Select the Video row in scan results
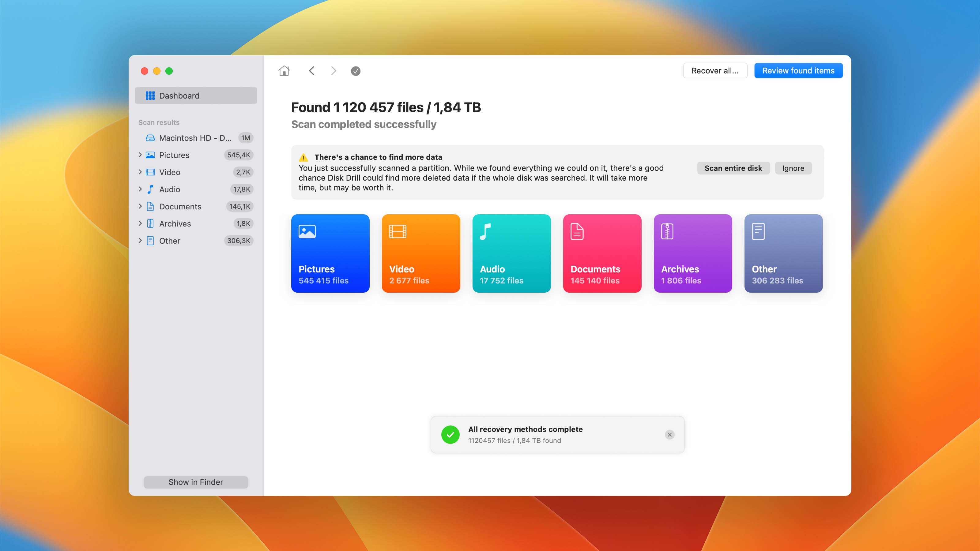The height and width of the screenshot is (551, 980). click(196, 172)
